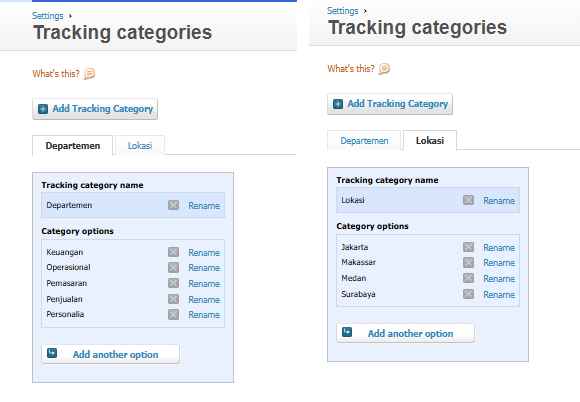Delete the Lokasi tracking category name

click(468, 200)
